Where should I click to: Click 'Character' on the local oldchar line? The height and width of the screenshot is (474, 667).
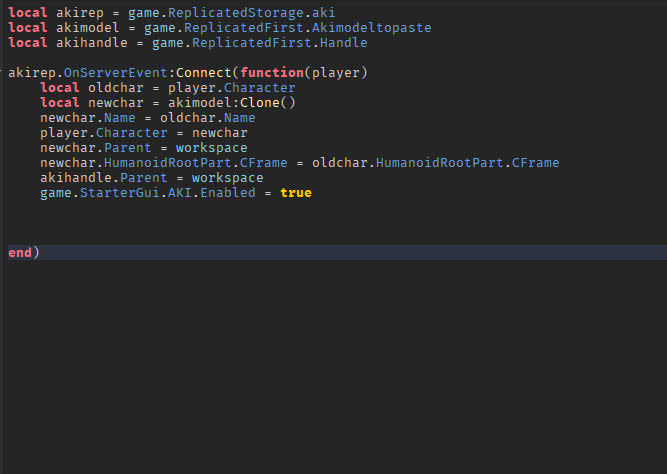(259, 88)
